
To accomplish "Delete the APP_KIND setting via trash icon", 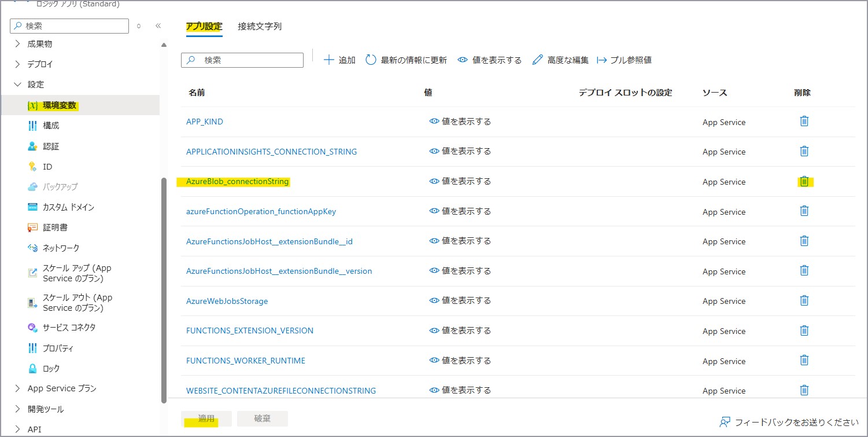I will [x=804, y=121].
